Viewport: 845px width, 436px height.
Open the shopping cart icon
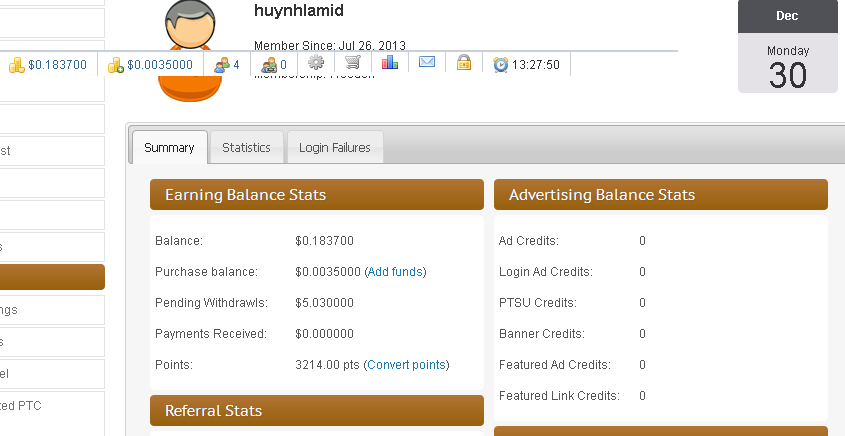pos(353,63)
